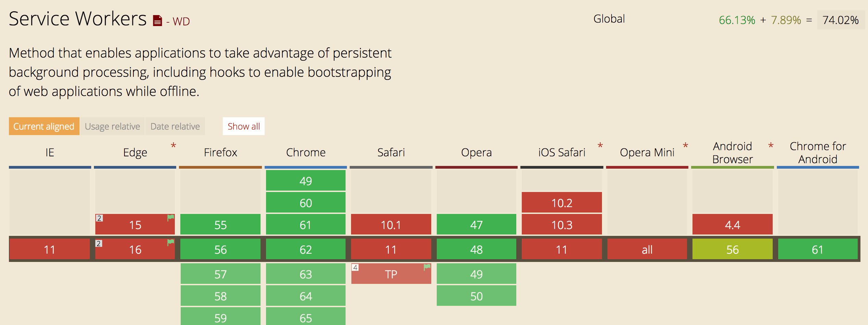868x325 pixels.
Task: Click the green flag on Edge 16
Action: (x=170, y=243)
